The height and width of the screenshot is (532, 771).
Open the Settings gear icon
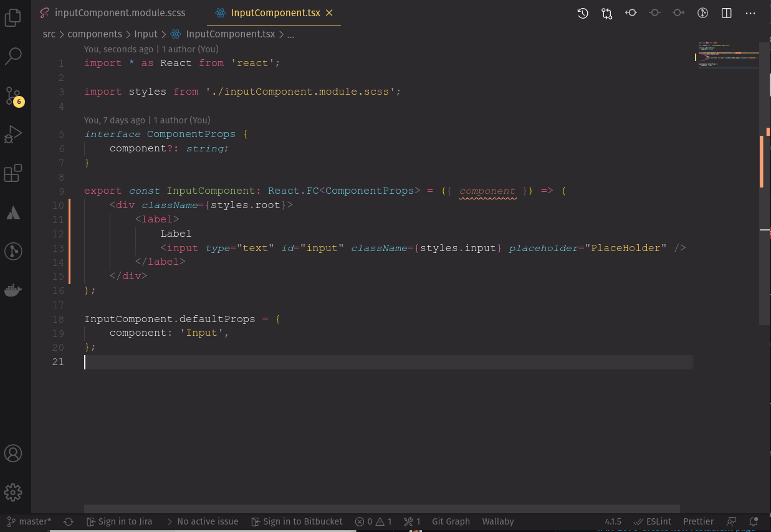coord(14,492)
